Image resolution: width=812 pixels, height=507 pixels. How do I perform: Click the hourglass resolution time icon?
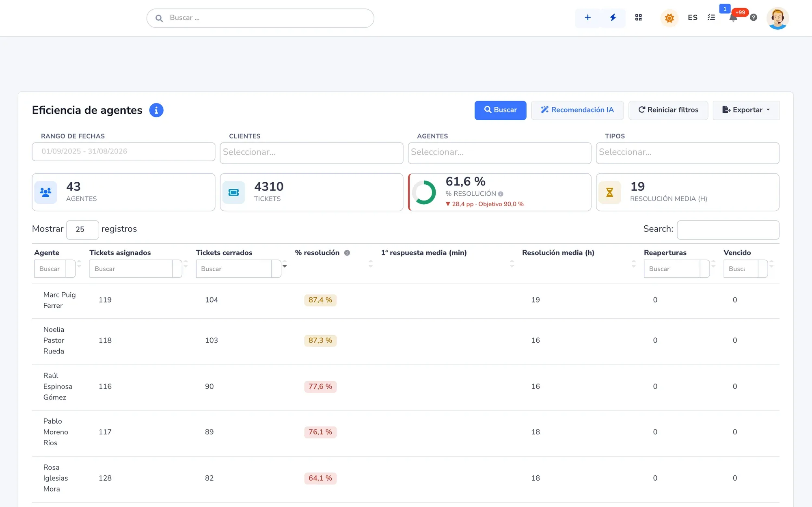(x=609, y=192)
